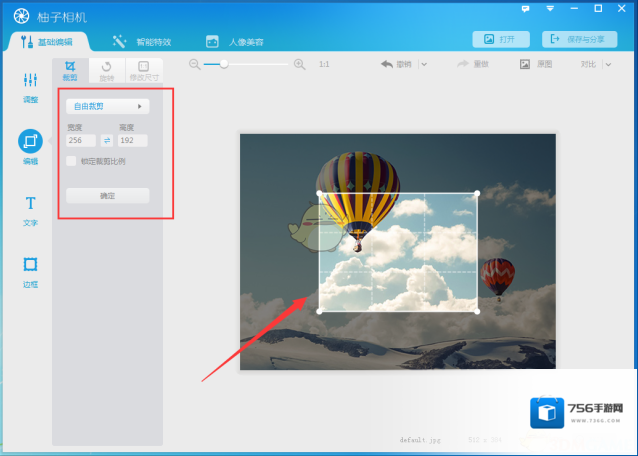Select the 编辑 edit tool in sidebar
The height and width of the screenshot is (456, 638).
(30, 146)
